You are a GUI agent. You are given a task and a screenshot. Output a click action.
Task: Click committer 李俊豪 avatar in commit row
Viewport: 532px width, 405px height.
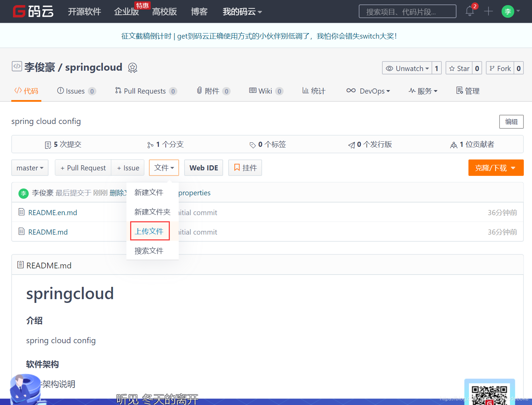point(24,193)
